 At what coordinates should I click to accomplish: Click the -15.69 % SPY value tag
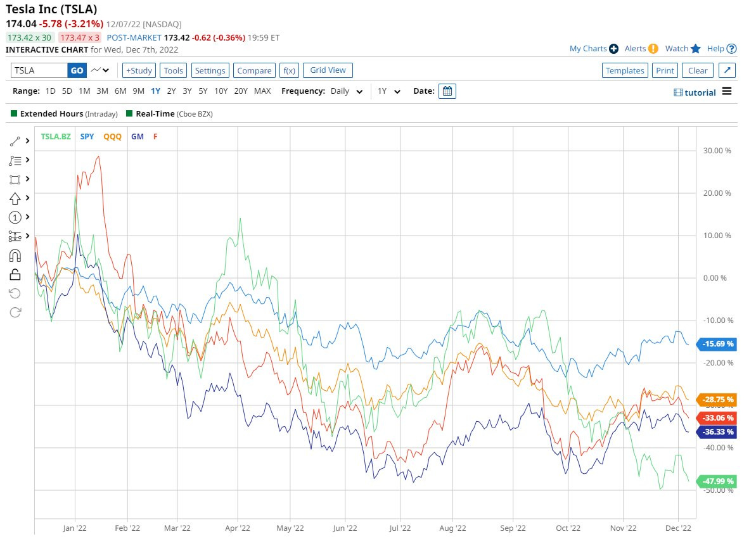[717, 344]
